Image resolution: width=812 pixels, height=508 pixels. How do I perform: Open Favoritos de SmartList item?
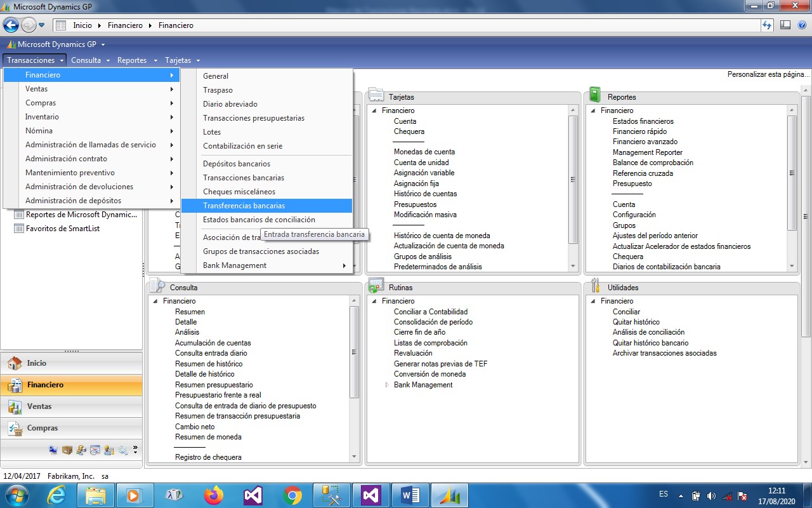pyautogui.click(x=56, y=229)
